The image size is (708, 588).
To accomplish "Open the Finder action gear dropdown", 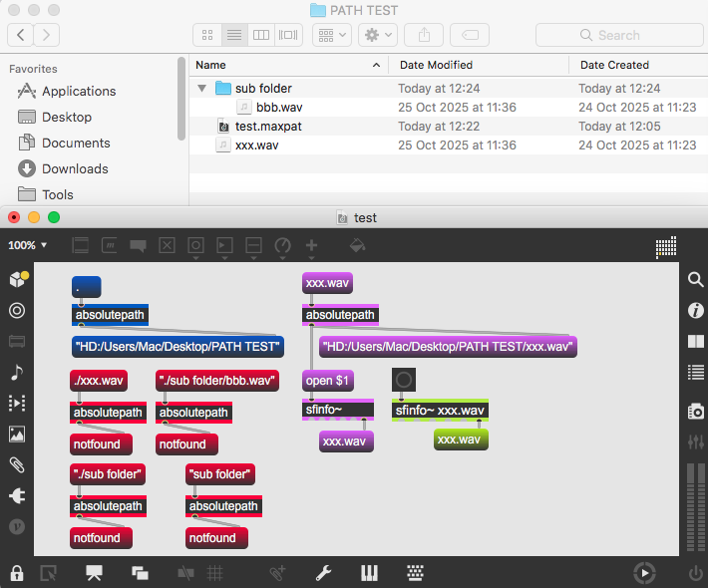I will (379, 35).
